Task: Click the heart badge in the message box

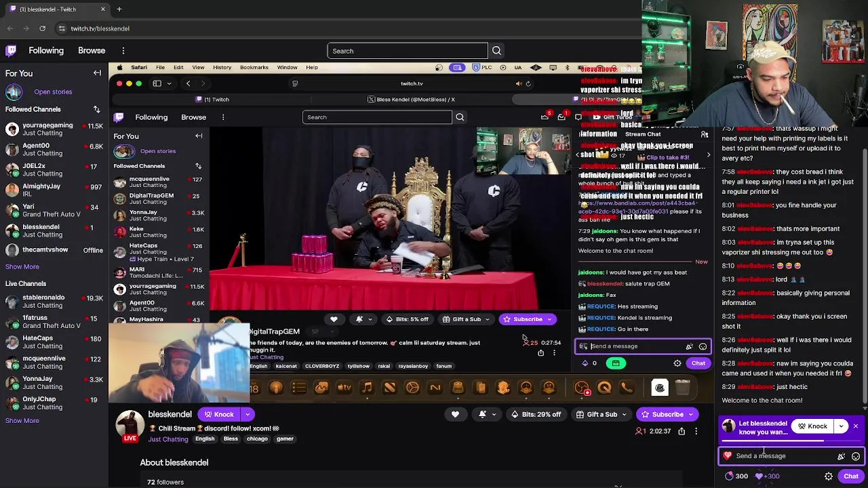Action: (728, 455)
